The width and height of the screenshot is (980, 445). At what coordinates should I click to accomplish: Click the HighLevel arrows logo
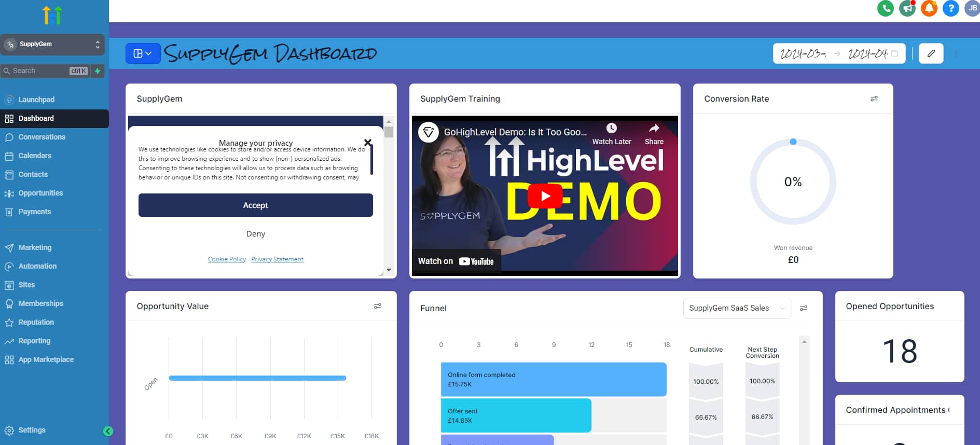tap(52, 15)
